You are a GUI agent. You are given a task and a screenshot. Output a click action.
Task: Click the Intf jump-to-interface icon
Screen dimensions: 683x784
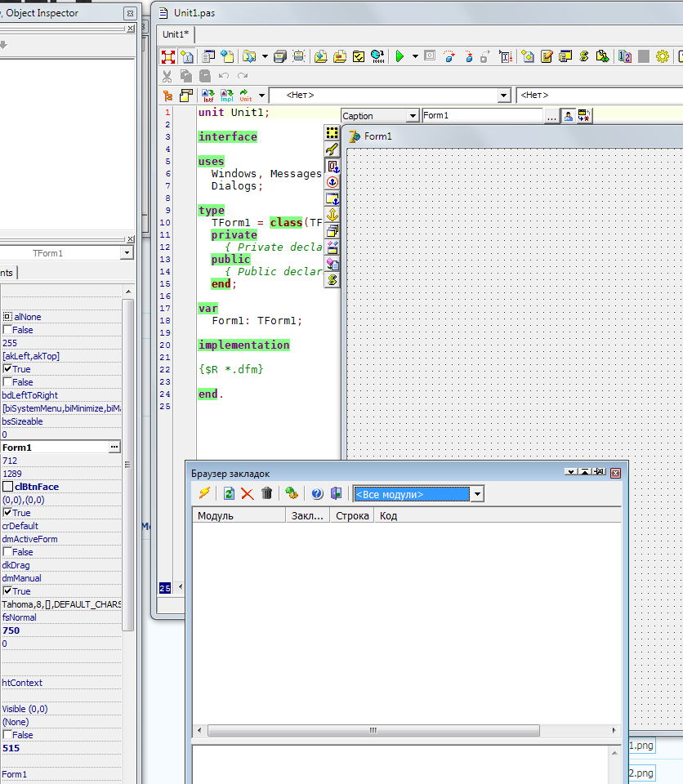208,96
